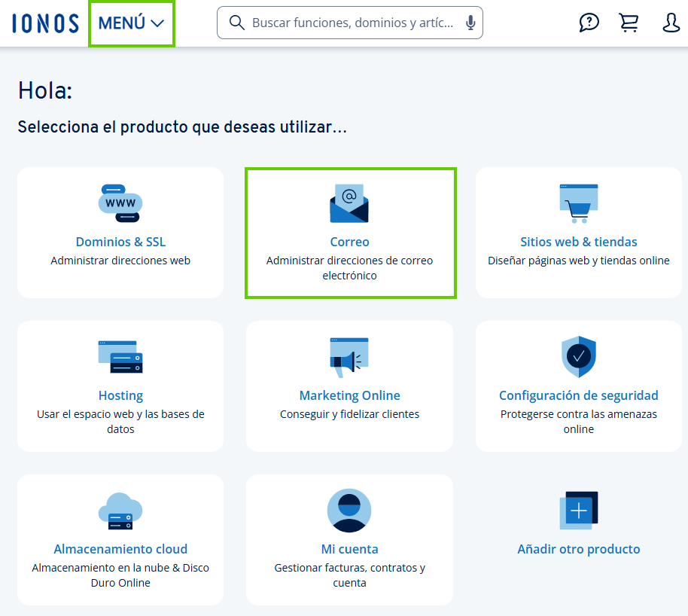Click the Dominios & SSL www icon

(x=120, y=203)
